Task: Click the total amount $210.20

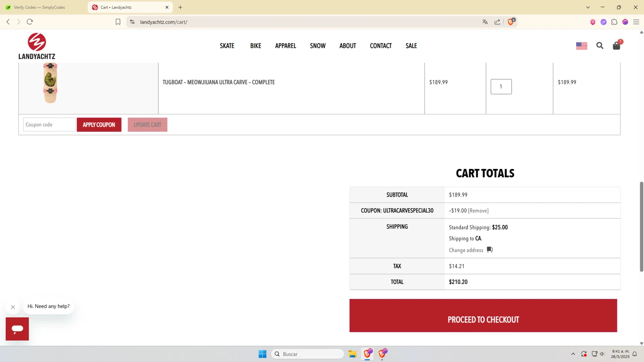Action: point(458,282)
